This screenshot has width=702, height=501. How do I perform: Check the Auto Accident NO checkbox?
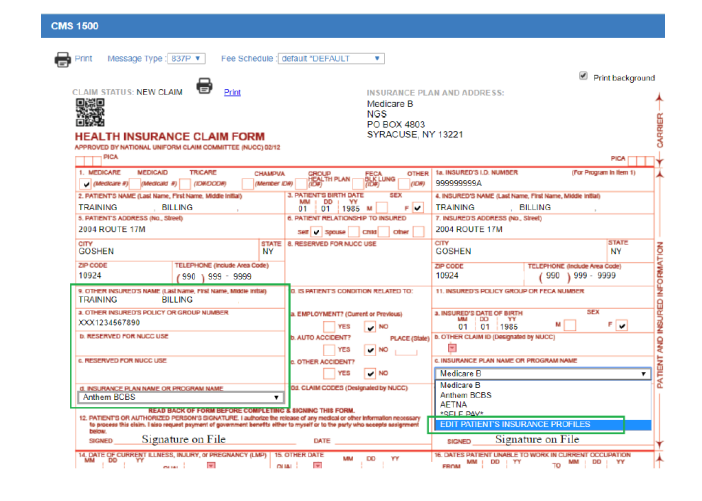[371, 350]
